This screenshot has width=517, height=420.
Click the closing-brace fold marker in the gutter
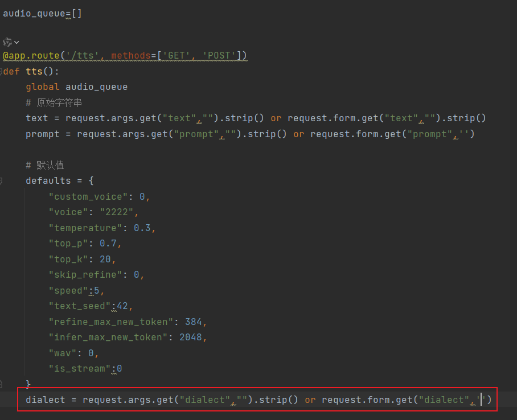click(1, 384)
